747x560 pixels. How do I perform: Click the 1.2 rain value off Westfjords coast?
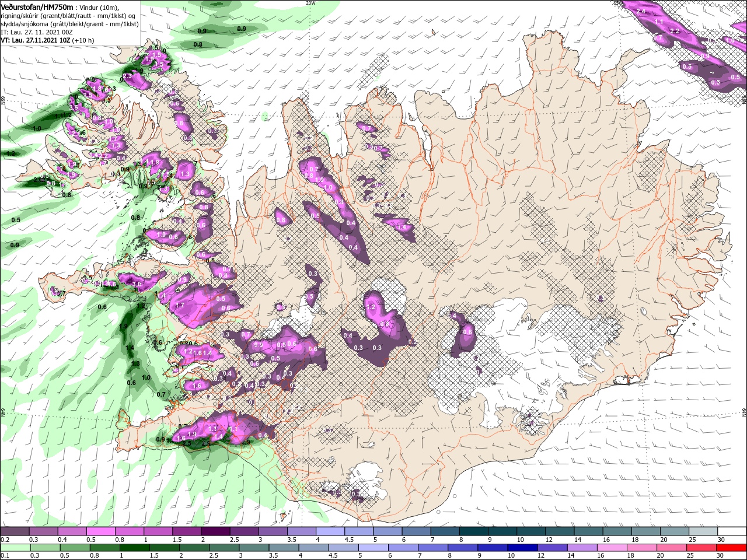[x=11, y=153]
